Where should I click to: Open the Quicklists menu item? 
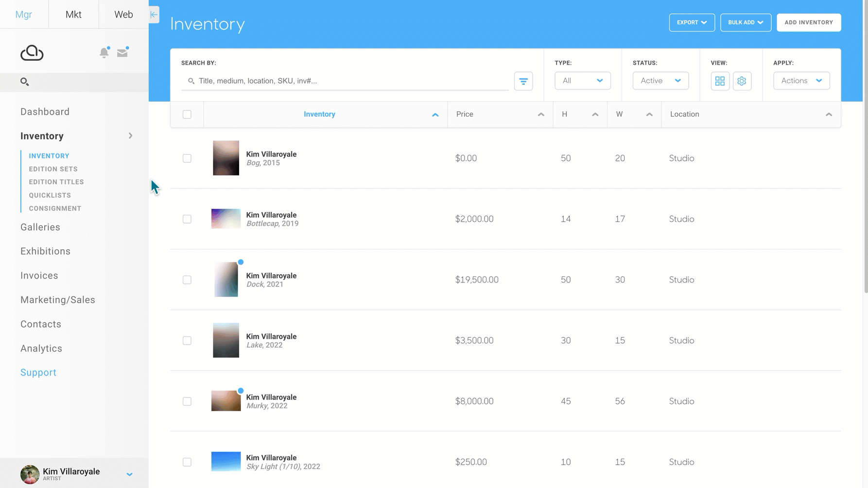tap(50, 195)
